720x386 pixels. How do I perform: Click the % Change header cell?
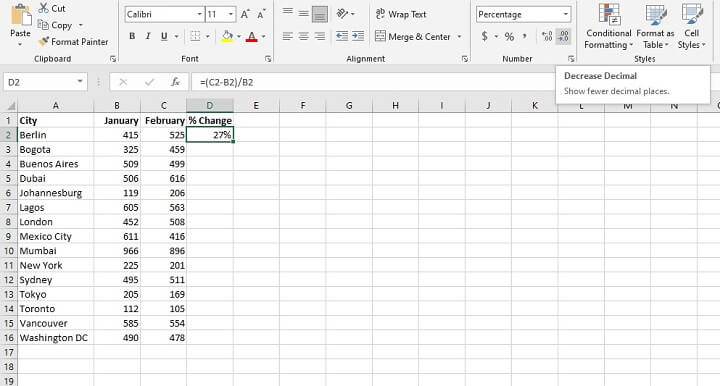click(210, 121)
